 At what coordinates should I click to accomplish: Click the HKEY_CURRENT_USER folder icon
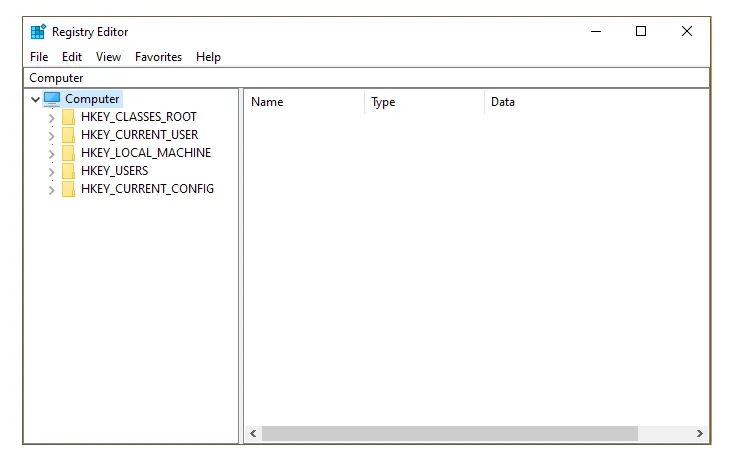tap(68, 135)
